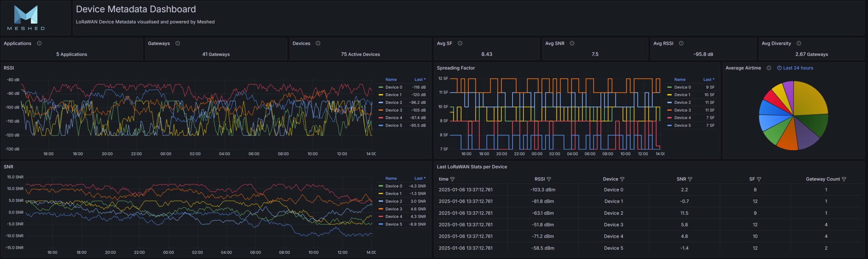Sort SNR legend by Name header
The image size is (868, 259).
tap(391, 178)
